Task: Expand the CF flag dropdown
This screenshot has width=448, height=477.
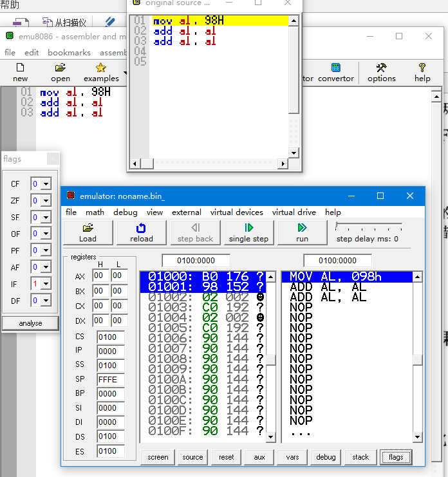Action: pyautogui.click(x=46, y=184)
